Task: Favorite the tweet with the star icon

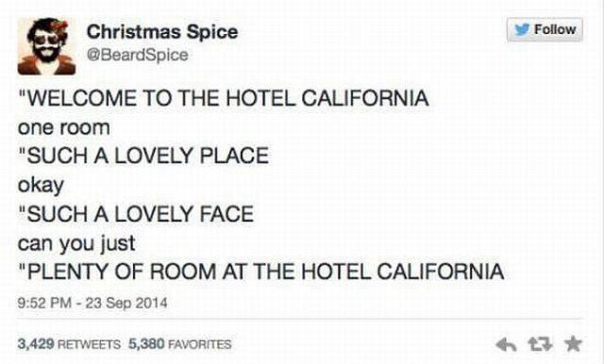Action: coord(573,343)
